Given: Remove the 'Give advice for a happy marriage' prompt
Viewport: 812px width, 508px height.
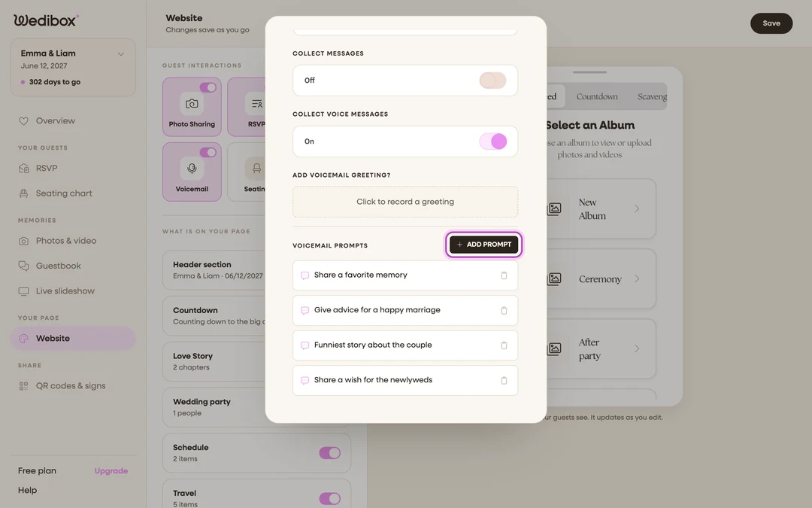Looking at the screenshot, I should point(504,311).
